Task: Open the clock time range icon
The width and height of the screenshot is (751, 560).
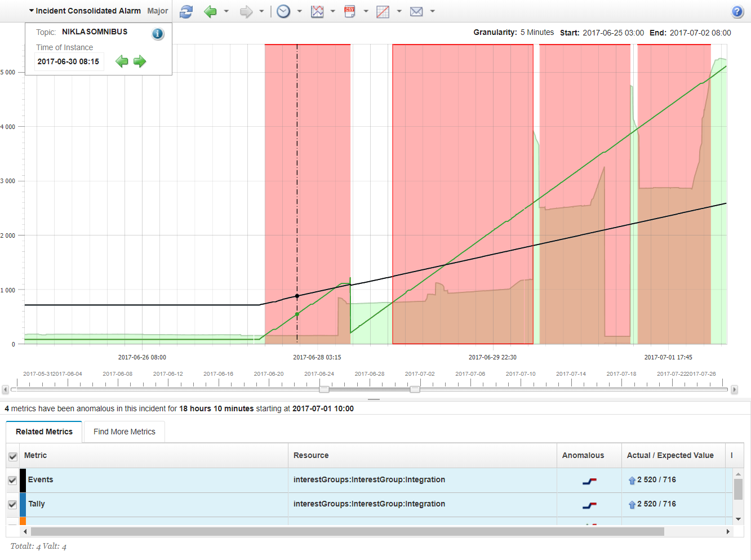Action: (x=283, y=11)
